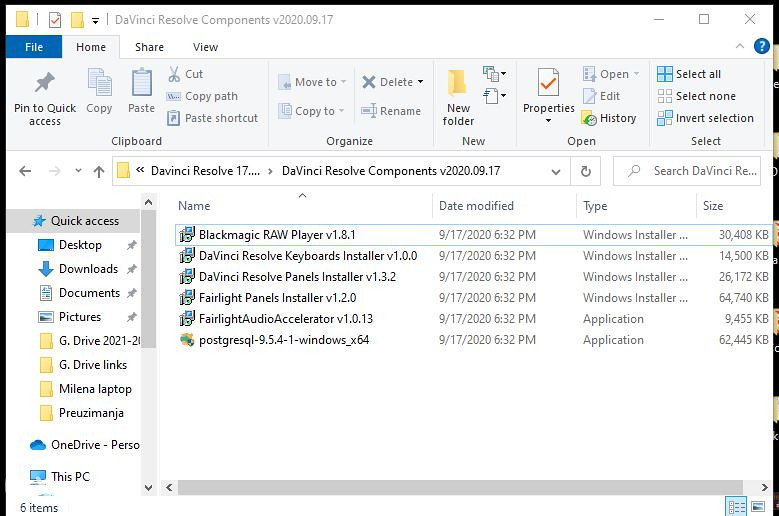
Task: Expand address bar history dropdown
Action: point(556,172)
